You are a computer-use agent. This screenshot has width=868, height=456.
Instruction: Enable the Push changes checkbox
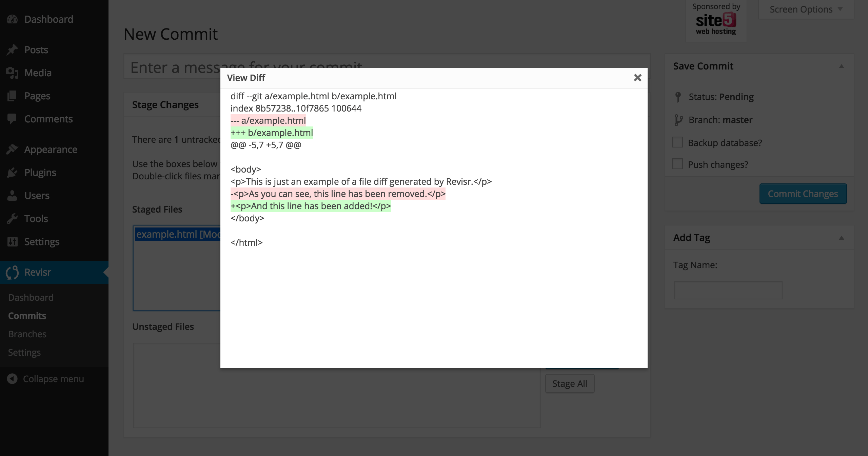(677, 164)
